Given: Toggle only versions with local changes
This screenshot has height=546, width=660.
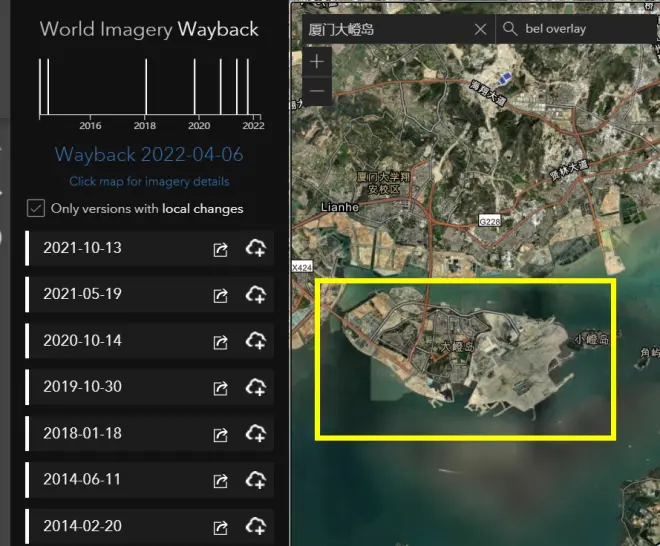Looking at the screenshot, I should coord(36,208).
